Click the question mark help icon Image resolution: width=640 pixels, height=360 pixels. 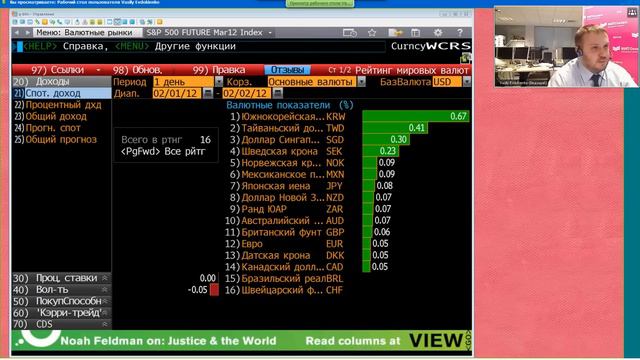460,33
